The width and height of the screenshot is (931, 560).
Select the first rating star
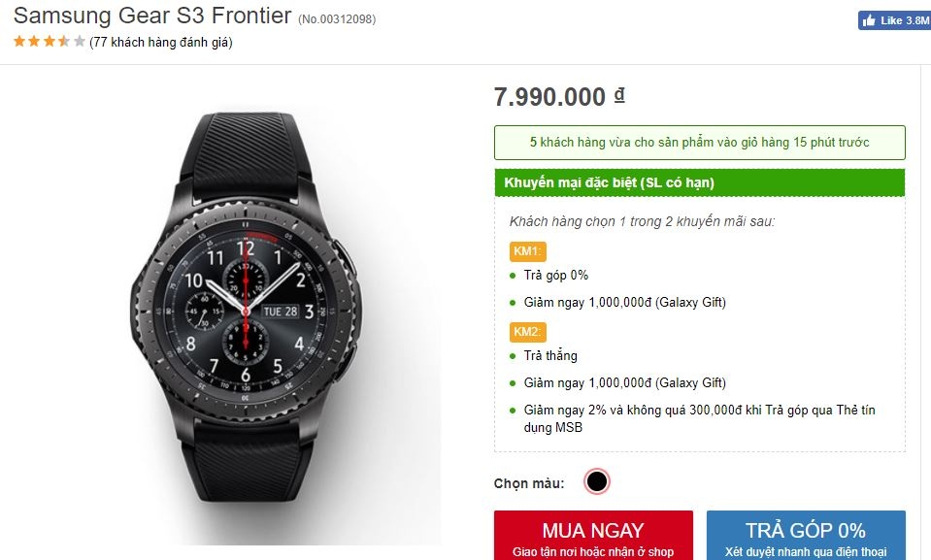(x=17, y=42)
